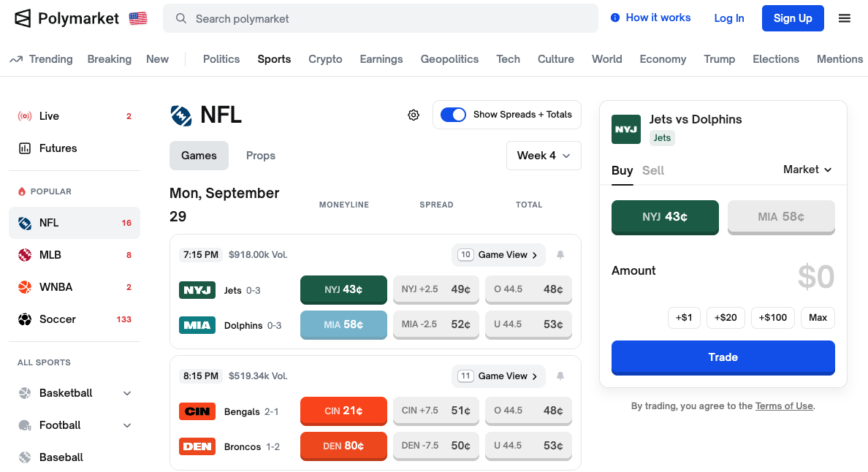Open the Crypto category
The width and height of the screenshot is (868, 472).
point(326,59)
